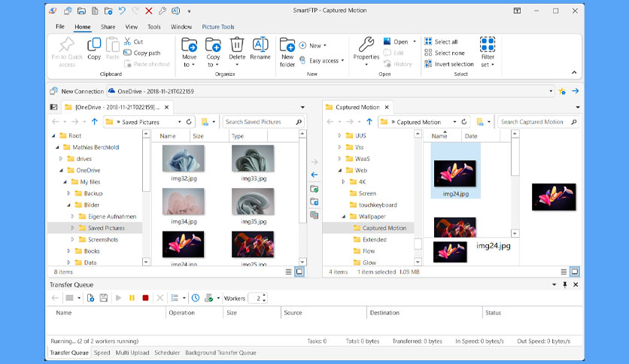Image resolution: width=629 pixels, height=364 pixels.
Task: Collapse the OneDrive tree node
Action: tap(62, 171)
